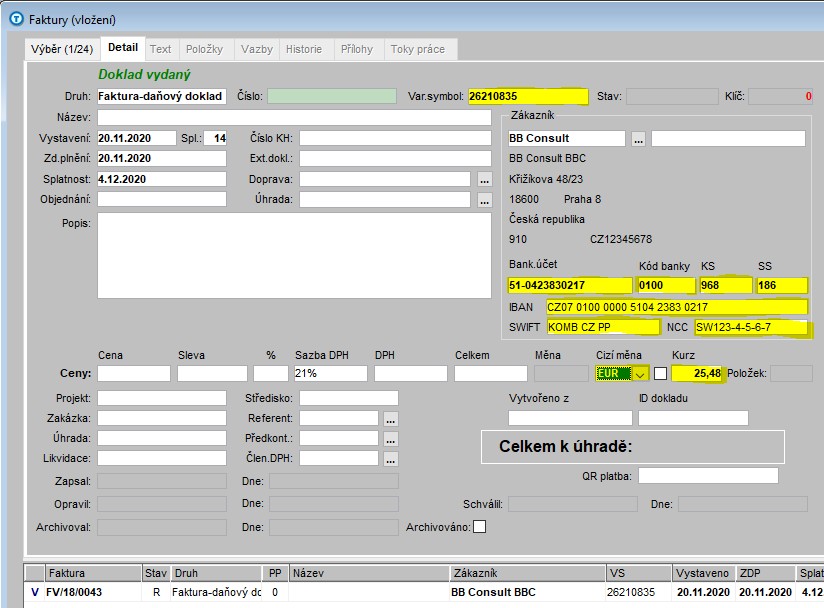Click the Objednání input field
The height and width of the screenshot is (608, 824).
pyautogui.click(x=162, y=199)
